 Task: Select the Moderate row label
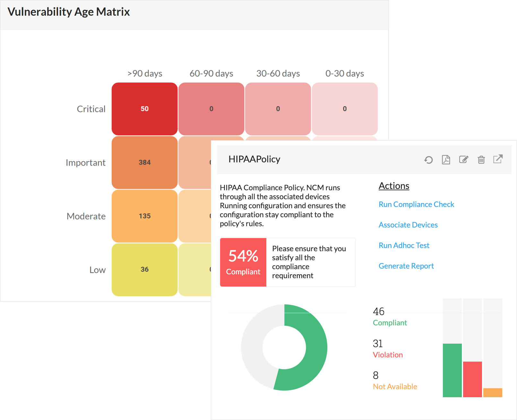coord(86,216)
